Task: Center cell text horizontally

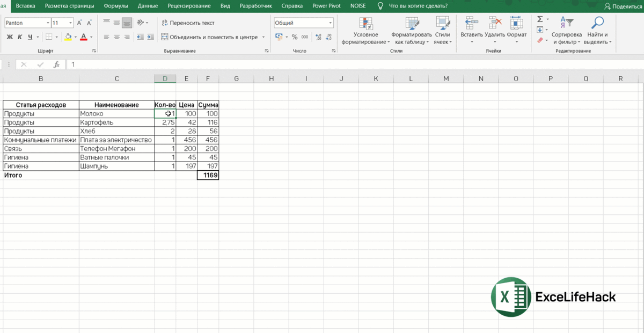Action: click(x=116, y=37)
